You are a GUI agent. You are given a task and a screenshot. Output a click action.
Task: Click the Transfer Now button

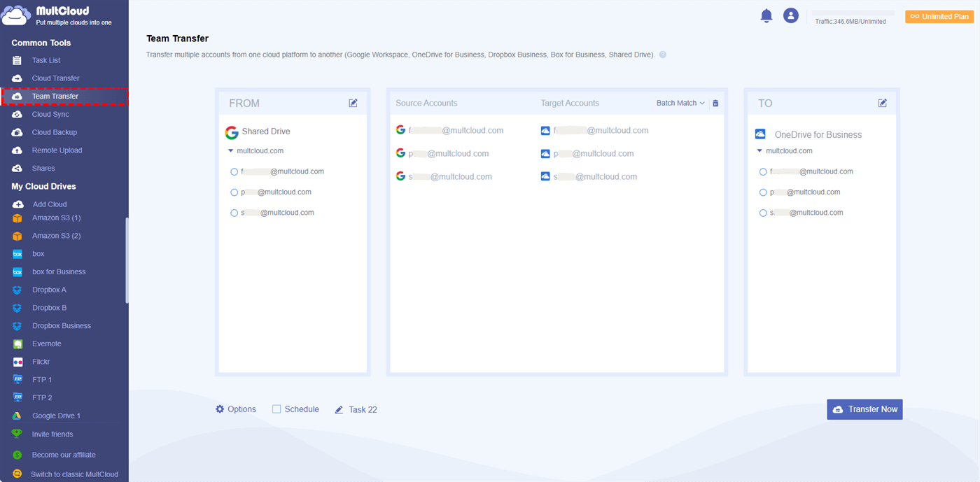864,409
